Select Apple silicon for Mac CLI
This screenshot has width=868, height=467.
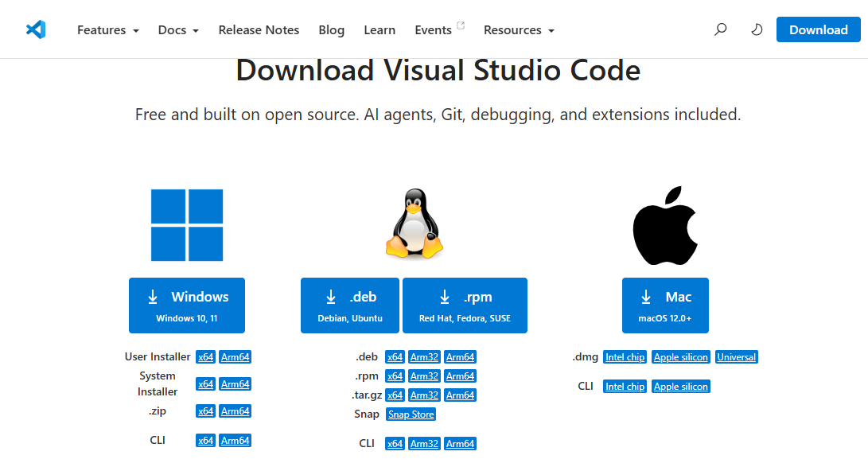681,386
